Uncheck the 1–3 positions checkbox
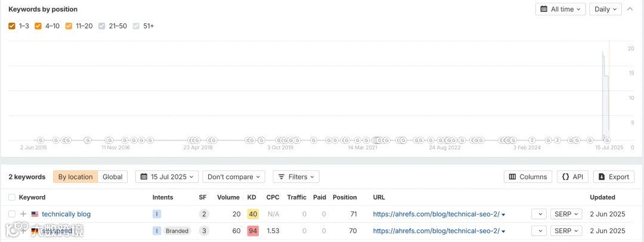This screenshot has height=242, width=644. (12, 26)
